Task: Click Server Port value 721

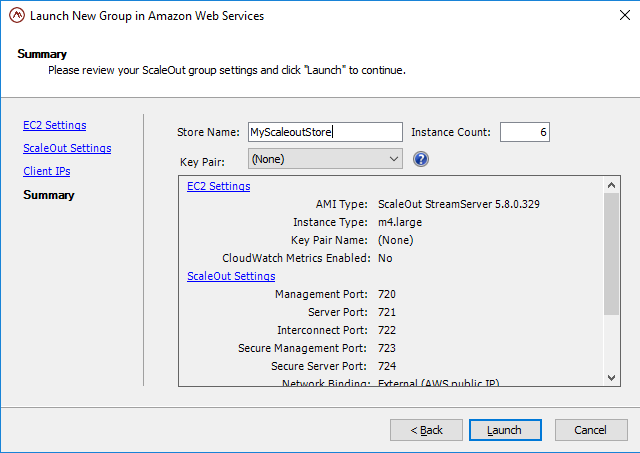Action: 387,312
